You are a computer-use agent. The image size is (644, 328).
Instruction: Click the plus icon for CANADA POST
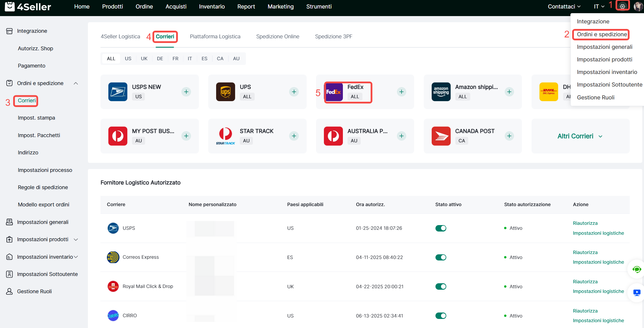point(509,136)
